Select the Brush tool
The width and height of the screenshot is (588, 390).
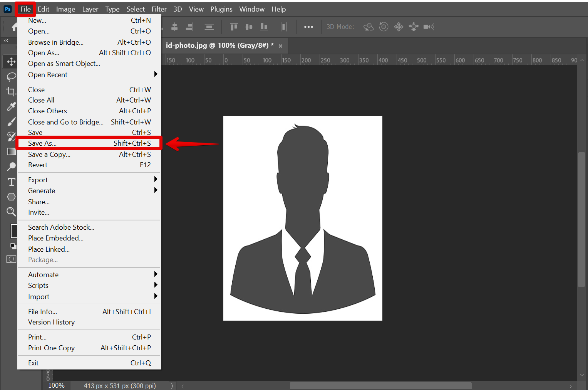coord(11,121)
